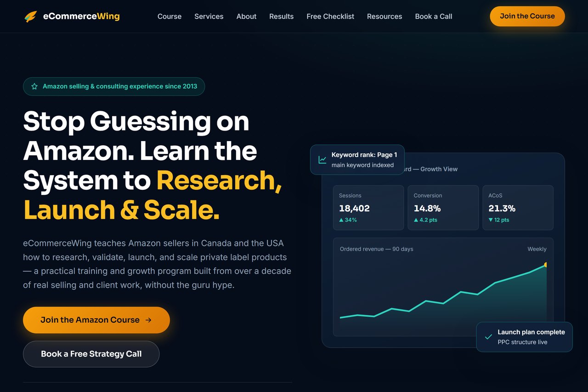Click the Weekly label on the revenue chart
Image resolution: width=588 pixels, height=392 pixels.
pos(537,249)
